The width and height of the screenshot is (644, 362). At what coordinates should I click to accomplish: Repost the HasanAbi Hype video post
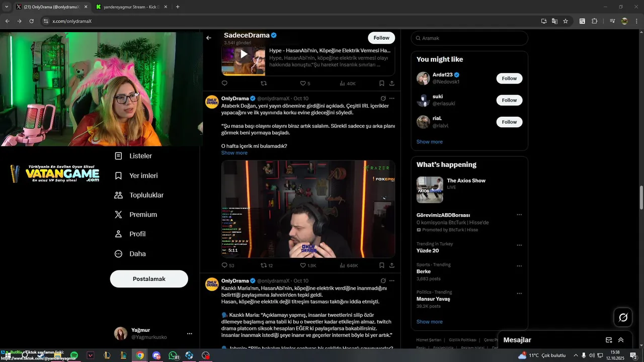[x=264, y=83]
